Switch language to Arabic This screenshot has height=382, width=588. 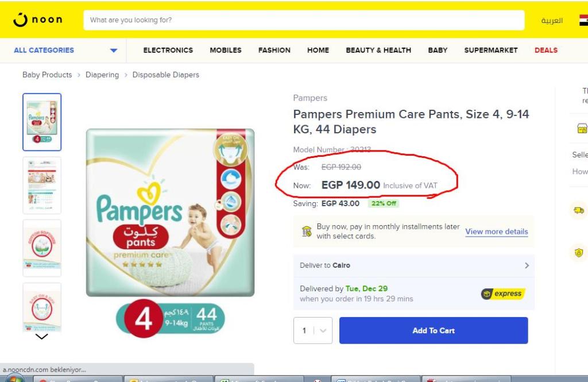coord(552,21)
